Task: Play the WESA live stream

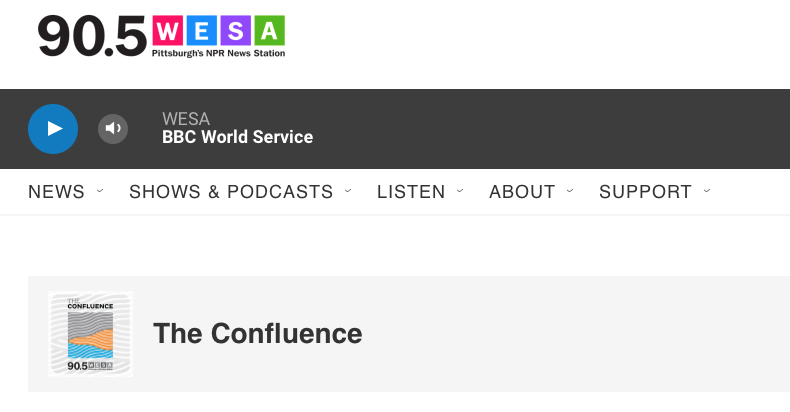Action: 53,129
